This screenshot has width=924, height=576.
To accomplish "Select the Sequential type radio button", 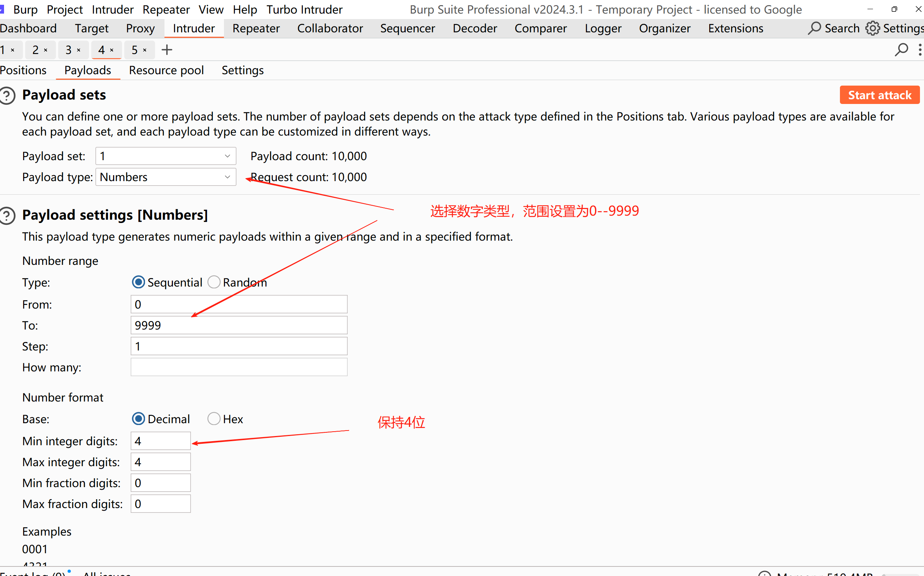I will [138, 282].
